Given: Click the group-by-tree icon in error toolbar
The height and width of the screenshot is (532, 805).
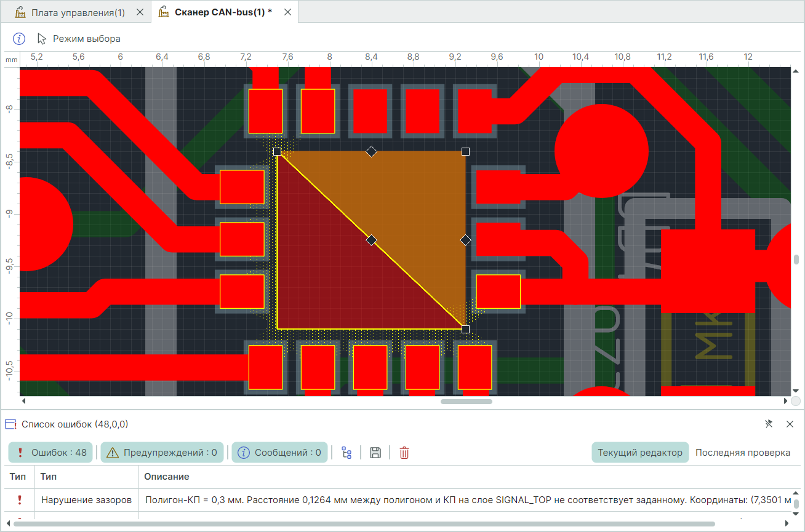Looking at the screenshot, I should tap(346, 453).
